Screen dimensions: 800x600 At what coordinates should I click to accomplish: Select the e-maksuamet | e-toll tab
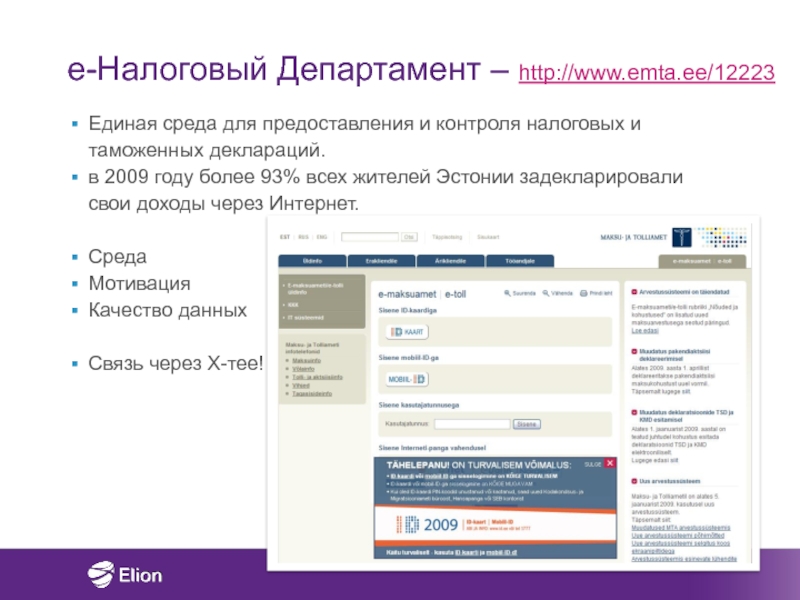[x=702, y=261]
